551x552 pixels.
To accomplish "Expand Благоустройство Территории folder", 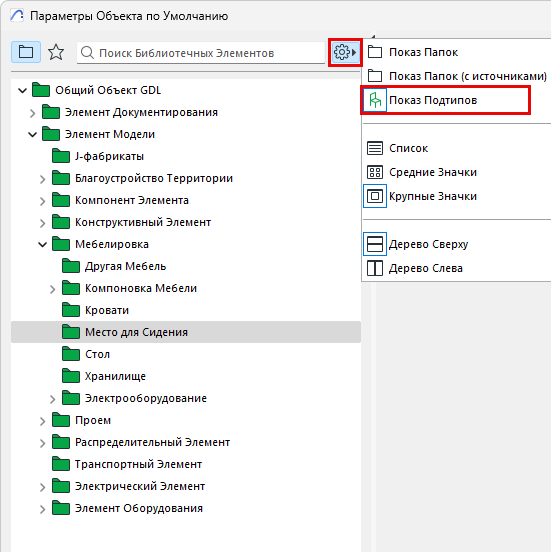I will (x=42, y=179).
